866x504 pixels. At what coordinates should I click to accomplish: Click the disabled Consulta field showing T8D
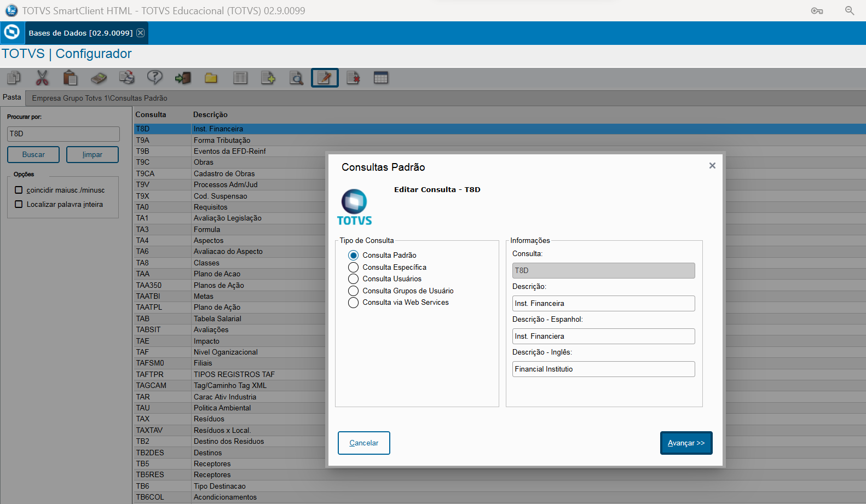point(604,271)
